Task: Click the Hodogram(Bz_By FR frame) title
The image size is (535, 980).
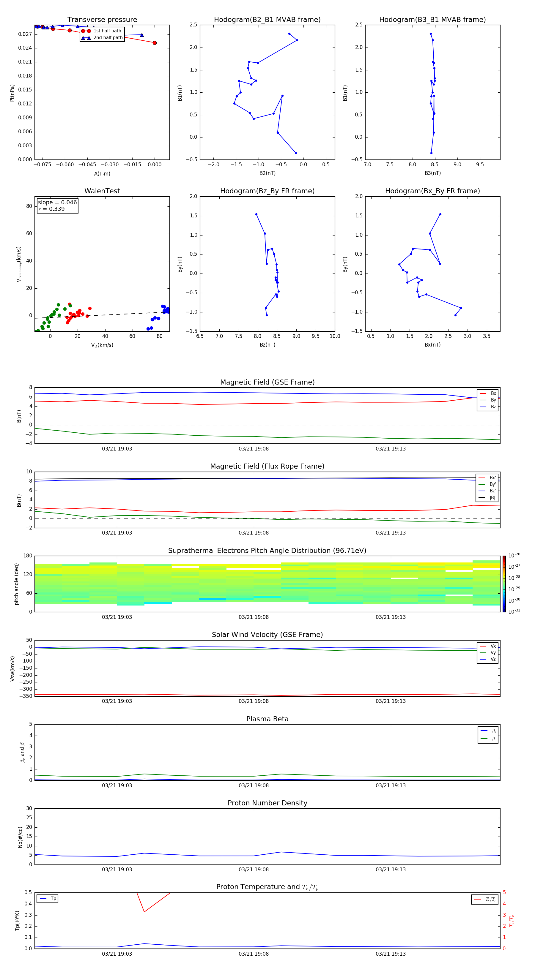Action: point(267,191)
